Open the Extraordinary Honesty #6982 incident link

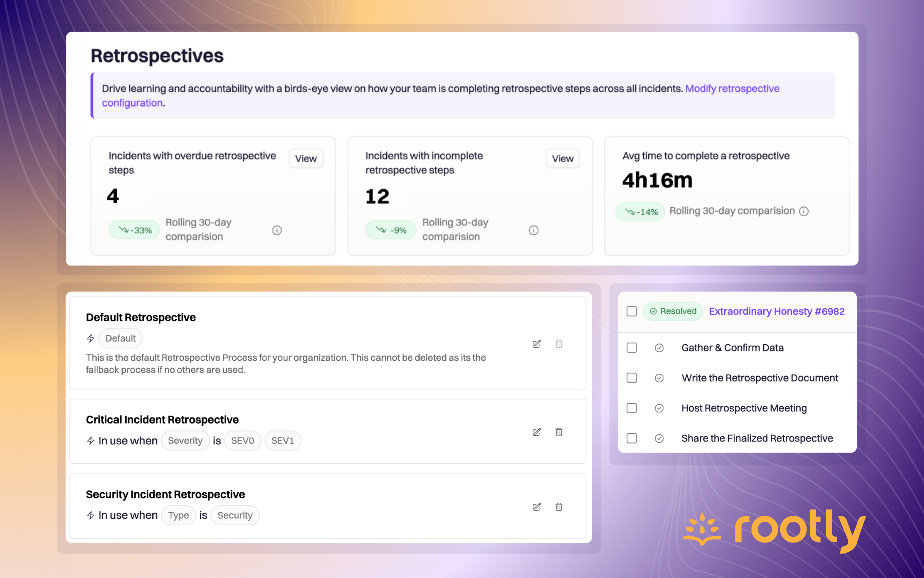(x=776, y=311)
